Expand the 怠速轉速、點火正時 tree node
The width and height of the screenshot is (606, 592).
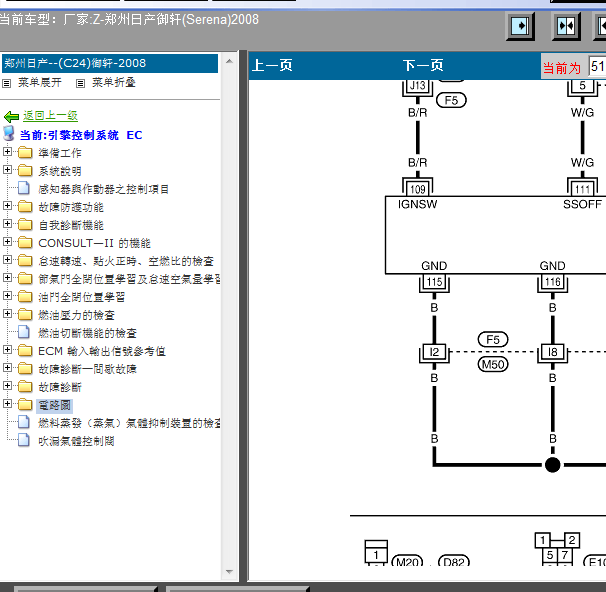coord(7,259)
